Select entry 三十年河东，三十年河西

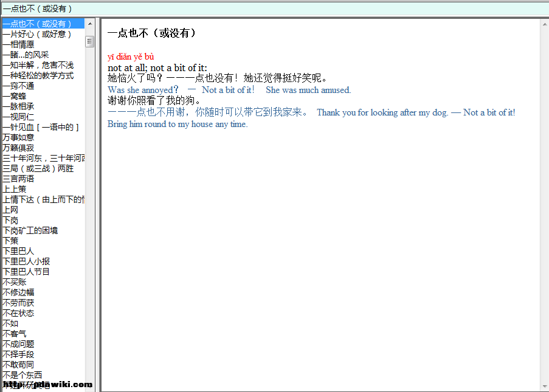pyautogui.click(x=43, y=158)
